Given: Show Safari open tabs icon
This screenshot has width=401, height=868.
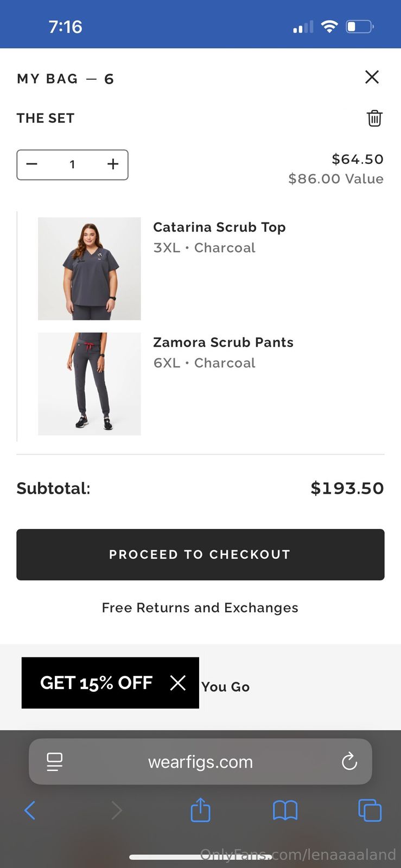Looking at the screenshot, I should pos(370,810).
